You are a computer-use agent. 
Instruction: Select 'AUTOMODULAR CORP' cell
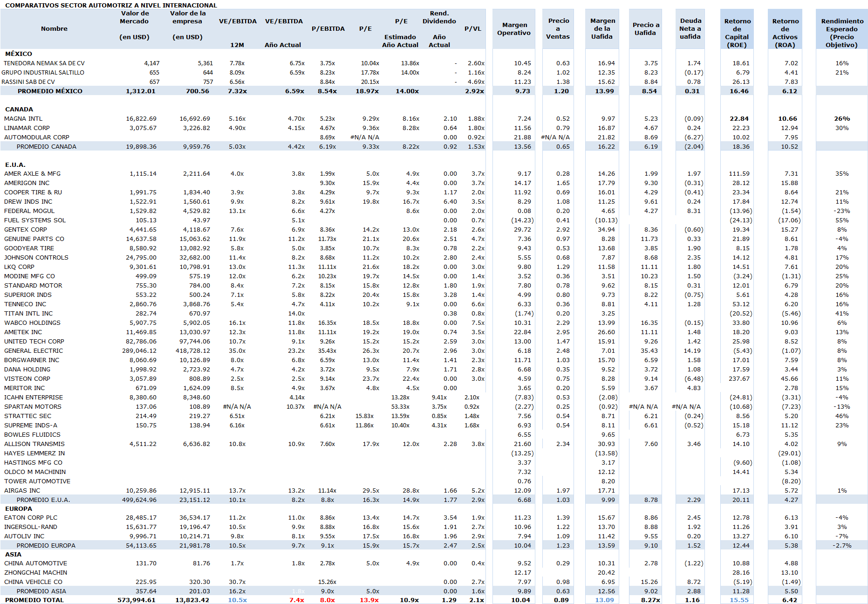coord(37,137)
